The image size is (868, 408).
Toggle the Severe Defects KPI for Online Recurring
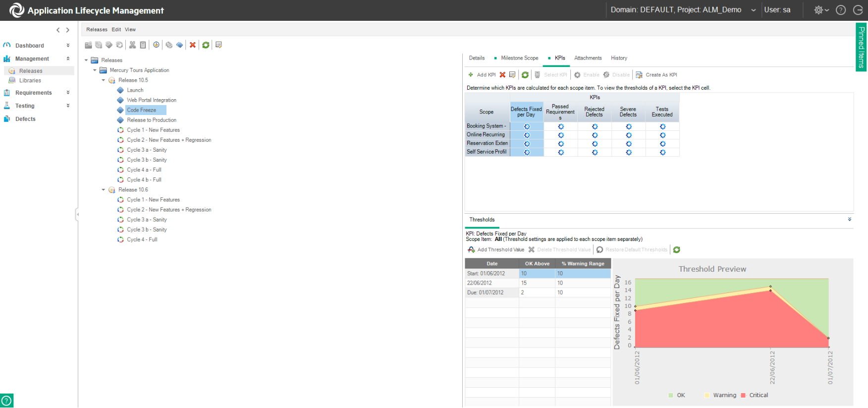pyautogui.click(x=629, y=135)
